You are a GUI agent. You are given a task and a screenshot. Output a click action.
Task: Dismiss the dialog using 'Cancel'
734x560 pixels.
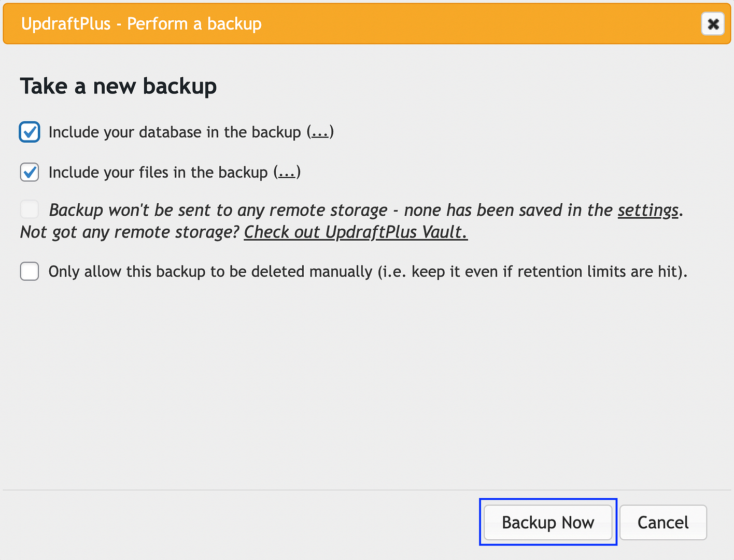pyautogui.click(x=663, y=522)
